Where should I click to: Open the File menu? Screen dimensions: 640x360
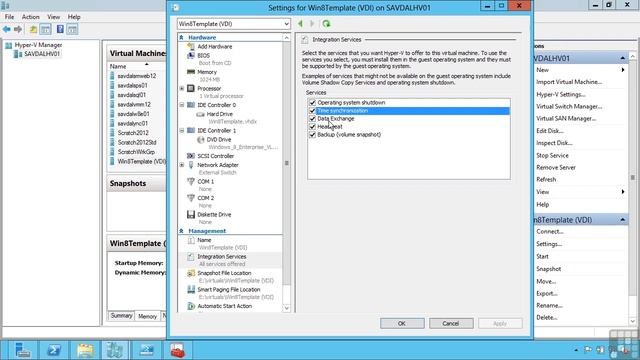coord(9,17)
